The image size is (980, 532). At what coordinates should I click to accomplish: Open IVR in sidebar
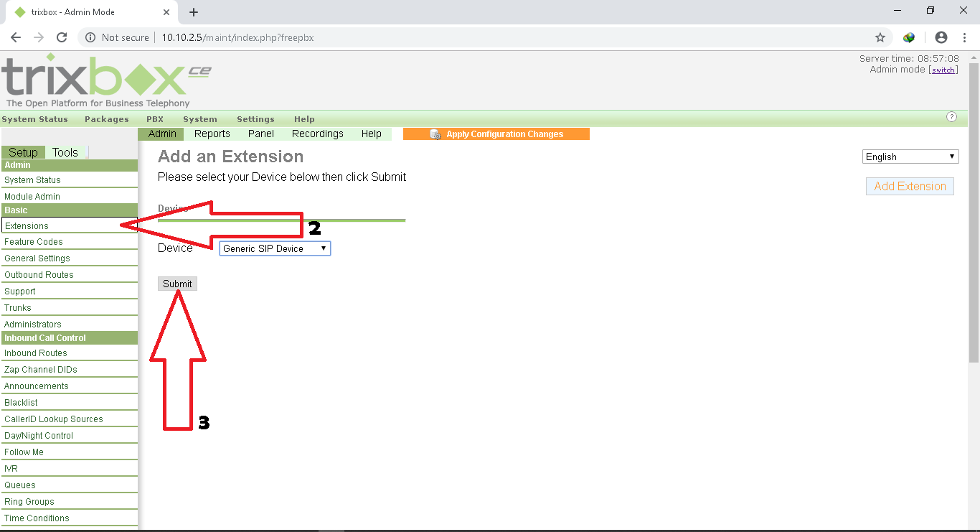(x=69, y=469)
